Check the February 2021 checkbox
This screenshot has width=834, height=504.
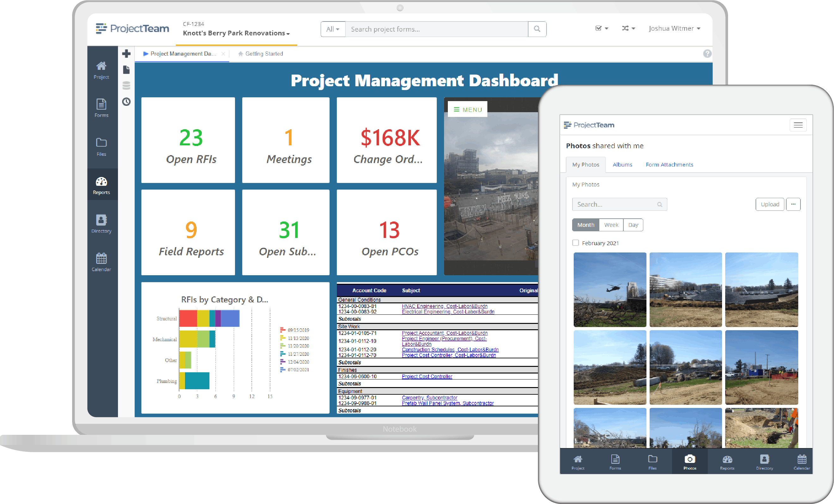[x=575, y=243]
